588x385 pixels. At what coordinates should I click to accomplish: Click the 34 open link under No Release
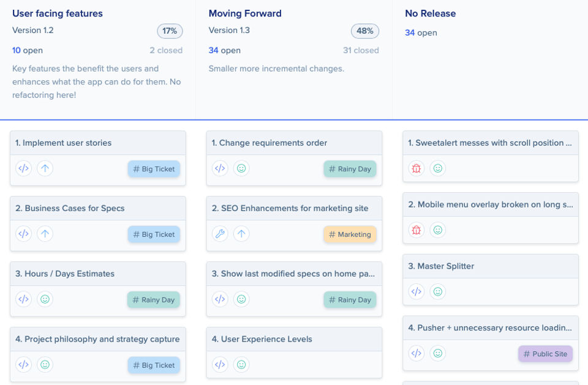(421, 32)
